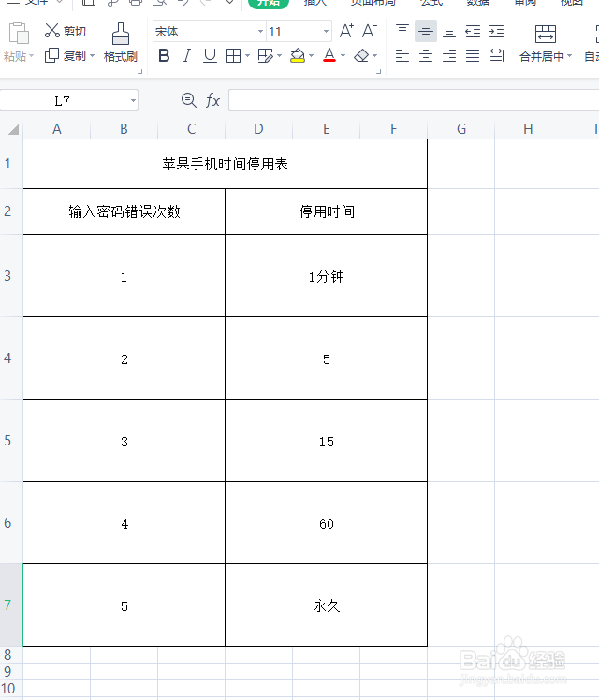Select column H header
The height and width of the screenshot is (700, 599).
point(528,129)
